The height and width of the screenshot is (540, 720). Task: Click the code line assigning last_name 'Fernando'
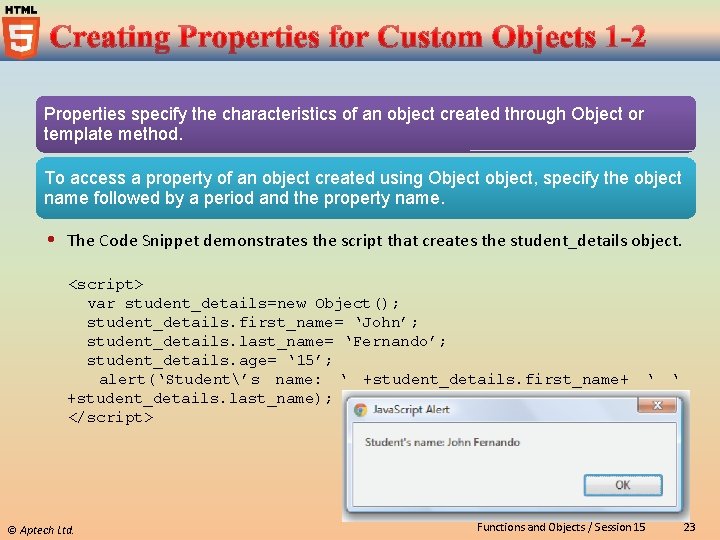[266, 342]
